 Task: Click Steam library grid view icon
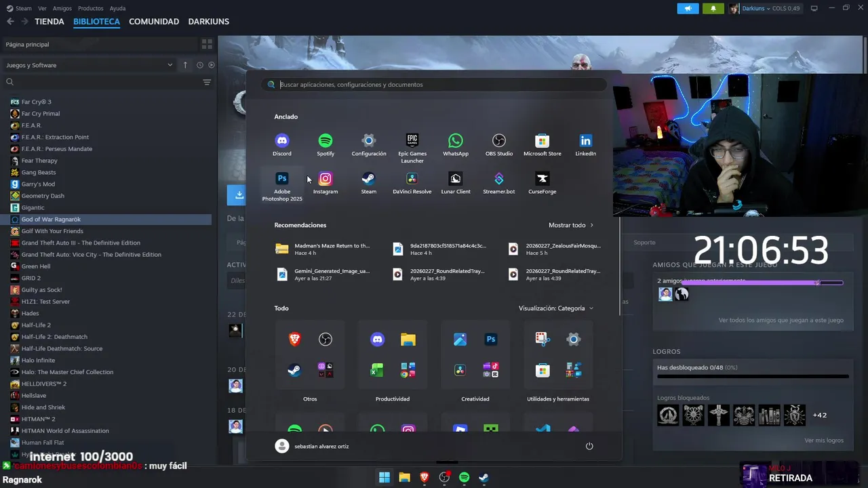pyautogui.click(x=207, y=44)
